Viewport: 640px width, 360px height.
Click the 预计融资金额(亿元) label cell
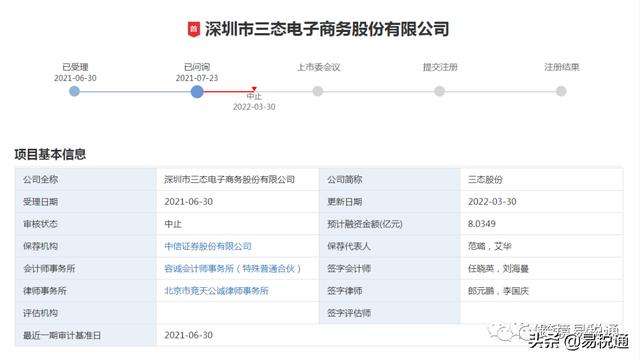coord(390,224)
